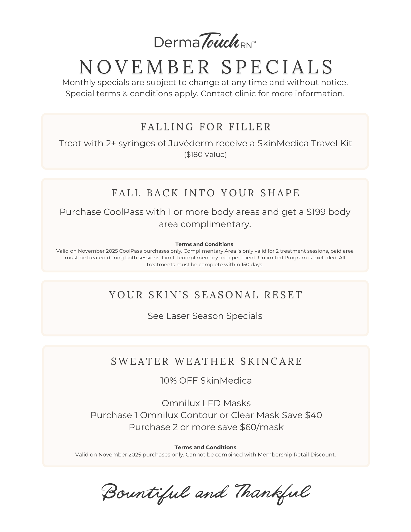Viewport: 411px width, 532px height.
Task: Click the CoolPass Terms and Conditions label
Action: (204, 244)
